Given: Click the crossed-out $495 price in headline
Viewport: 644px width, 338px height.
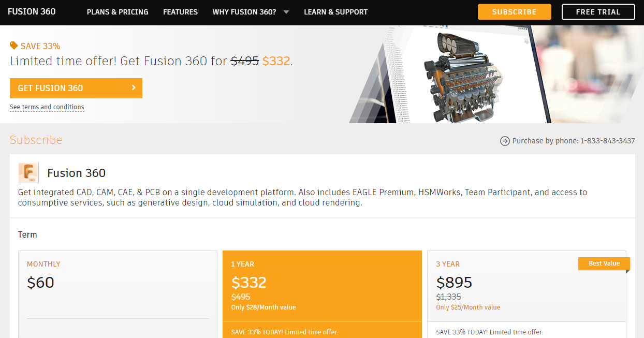Looking at the screenshot, I should pos(245,61).
